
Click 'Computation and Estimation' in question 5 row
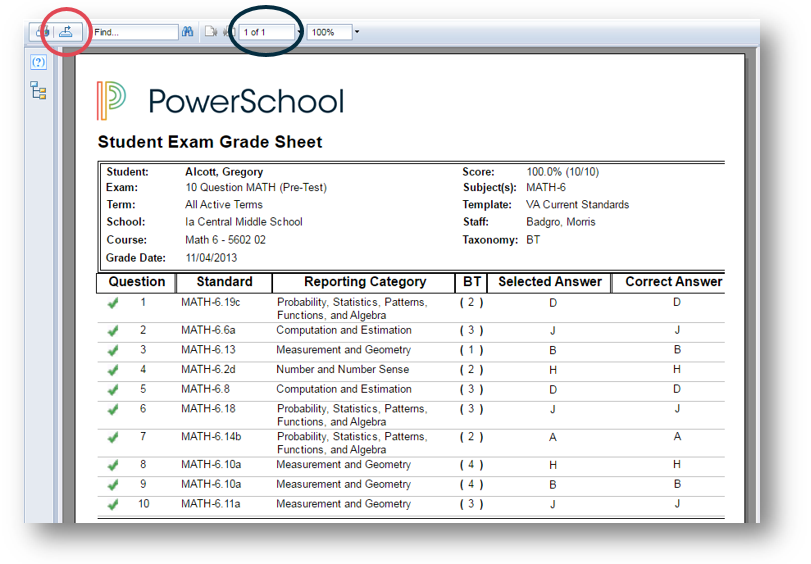pos(344,389)
